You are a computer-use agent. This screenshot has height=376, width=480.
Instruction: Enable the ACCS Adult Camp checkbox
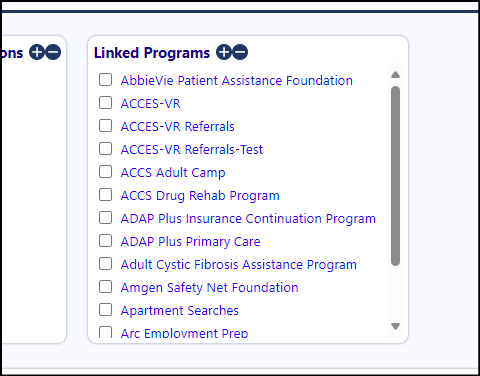coord(105,172)
